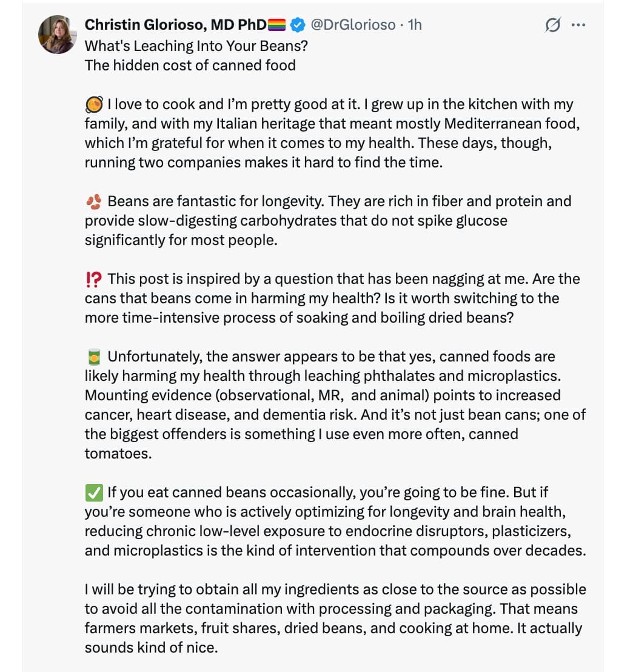The image size is (633, 672).
Task: Open the Christin Glorioso, MD PhD display name
Action: (x=175, y=25)
